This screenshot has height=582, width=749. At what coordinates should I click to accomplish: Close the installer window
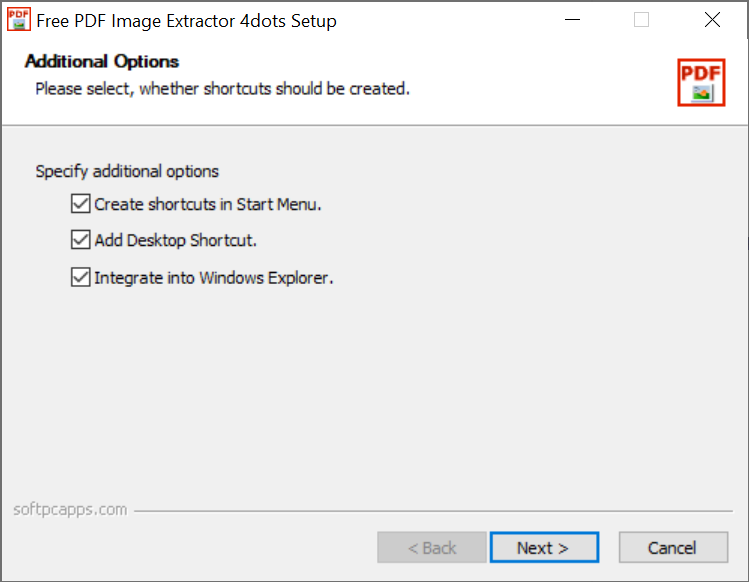tap(712, 20)
